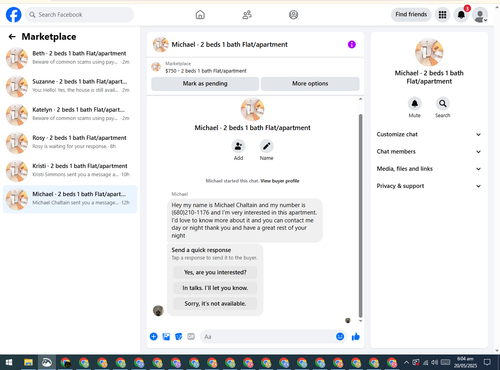Open View buyer profile link
This screenshot has height=370, width=500.
click(280, 181)
